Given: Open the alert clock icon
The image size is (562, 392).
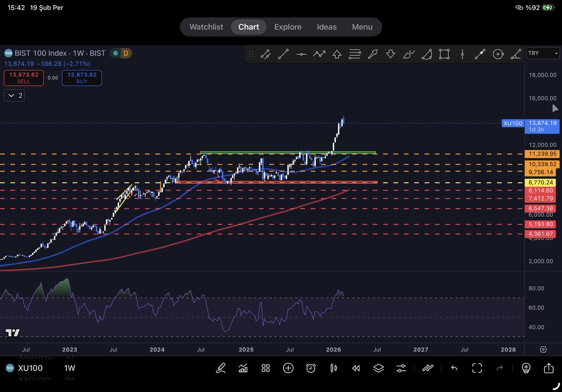Looking at the screenshot, I should (311, 368).
